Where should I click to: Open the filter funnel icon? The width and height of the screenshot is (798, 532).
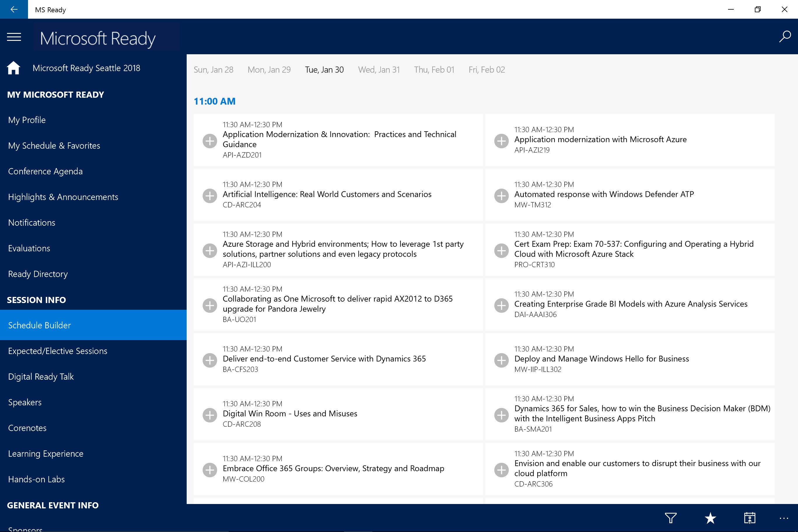click(671, 518)
